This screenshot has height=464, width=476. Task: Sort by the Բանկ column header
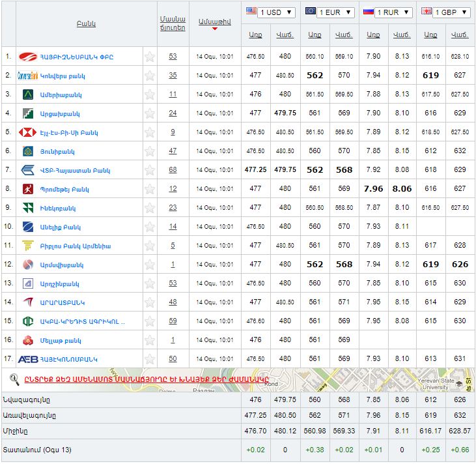point(86,23)
